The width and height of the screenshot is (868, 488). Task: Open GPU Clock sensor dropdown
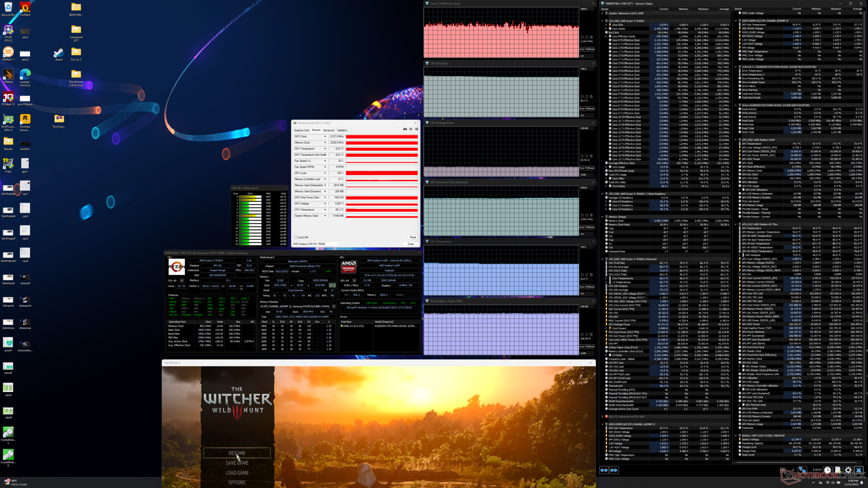(x=325, y=136)
